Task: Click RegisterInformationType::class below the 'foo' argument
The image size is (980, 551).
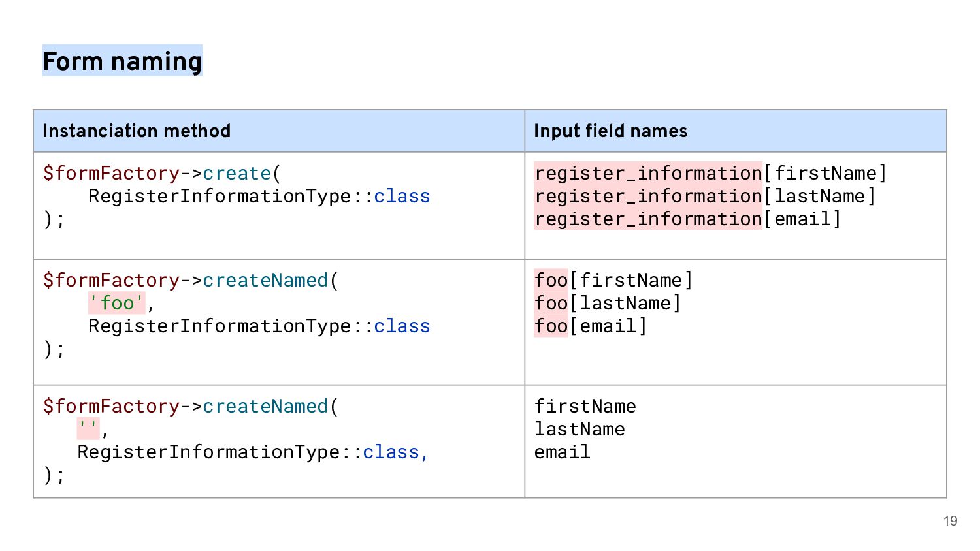Action: 259,326
